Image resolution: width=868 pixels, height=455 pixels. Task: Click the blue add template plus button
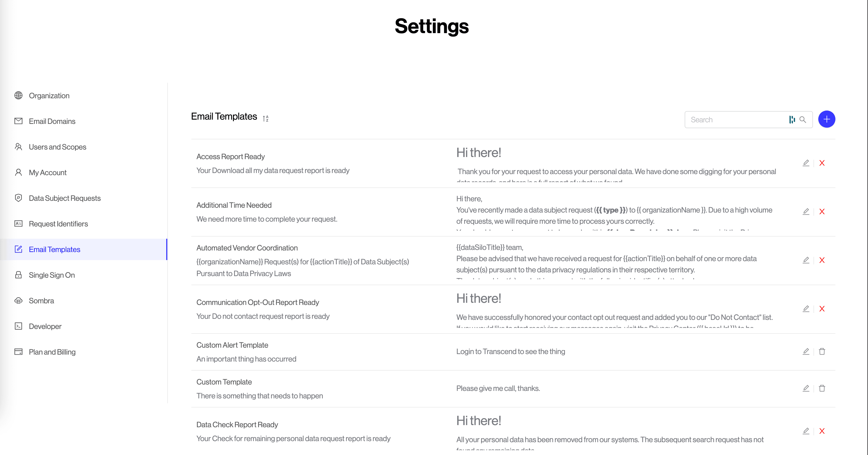(x=826, y=119)
